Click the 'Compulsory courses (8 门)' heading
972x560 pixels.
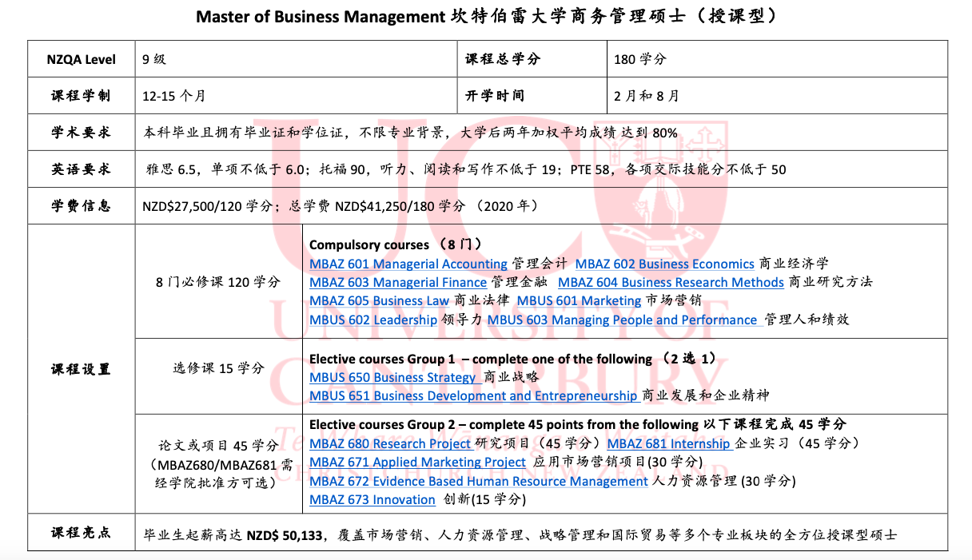396,244
